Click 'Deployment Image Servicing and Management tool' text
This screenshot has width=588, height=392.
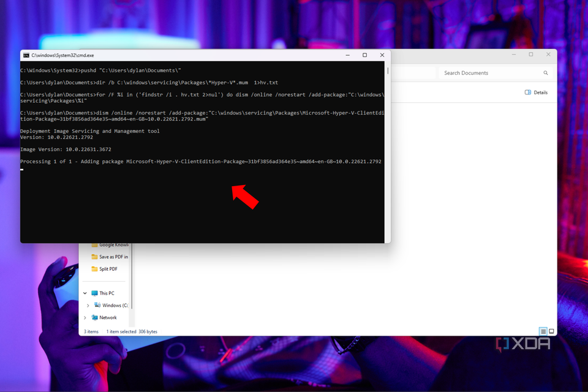[89, 131]
